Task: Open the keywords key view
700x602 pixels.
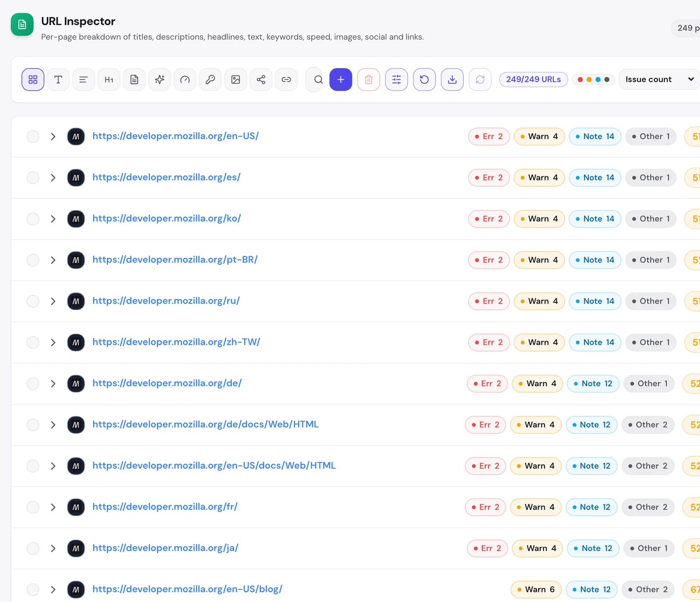Action: coord(210,79)
